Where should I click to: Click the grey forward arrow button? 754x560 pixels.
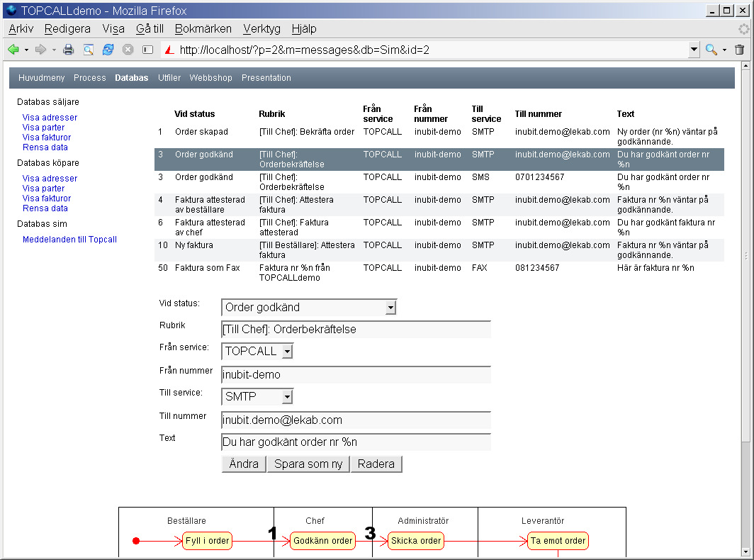click(x=41, y=50)
